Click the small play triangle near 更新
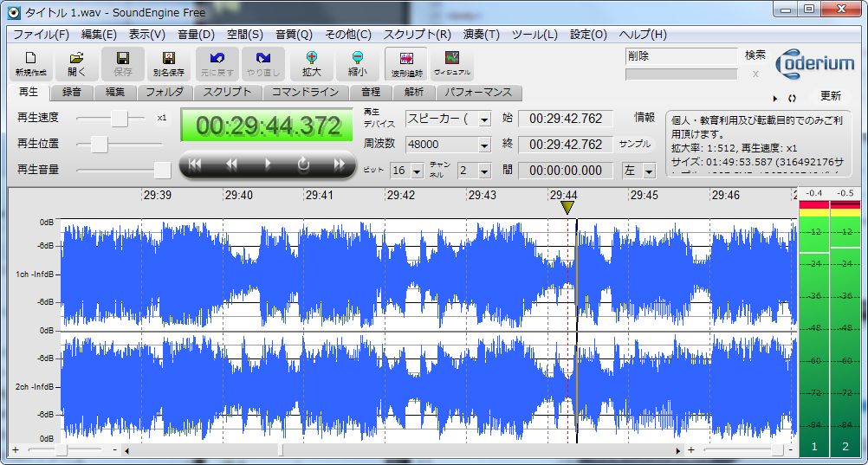This screenshot has width=868, height=465. coord(775,99)
